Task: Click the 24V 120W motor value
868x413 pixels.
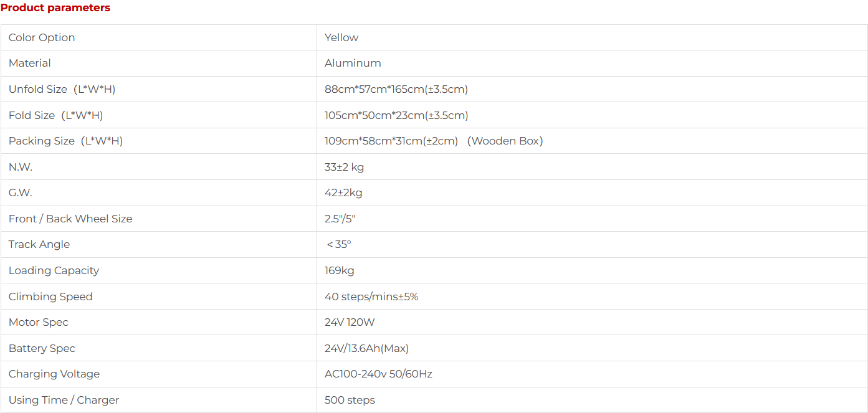Action: click(x=350, y=322)
